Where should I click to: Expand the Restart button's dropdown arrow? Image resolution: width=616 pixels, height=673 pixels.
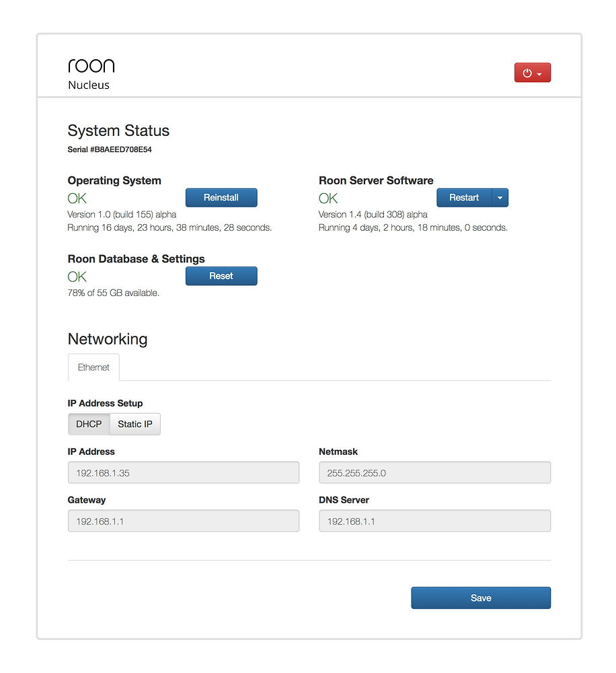tap(500, 197)
